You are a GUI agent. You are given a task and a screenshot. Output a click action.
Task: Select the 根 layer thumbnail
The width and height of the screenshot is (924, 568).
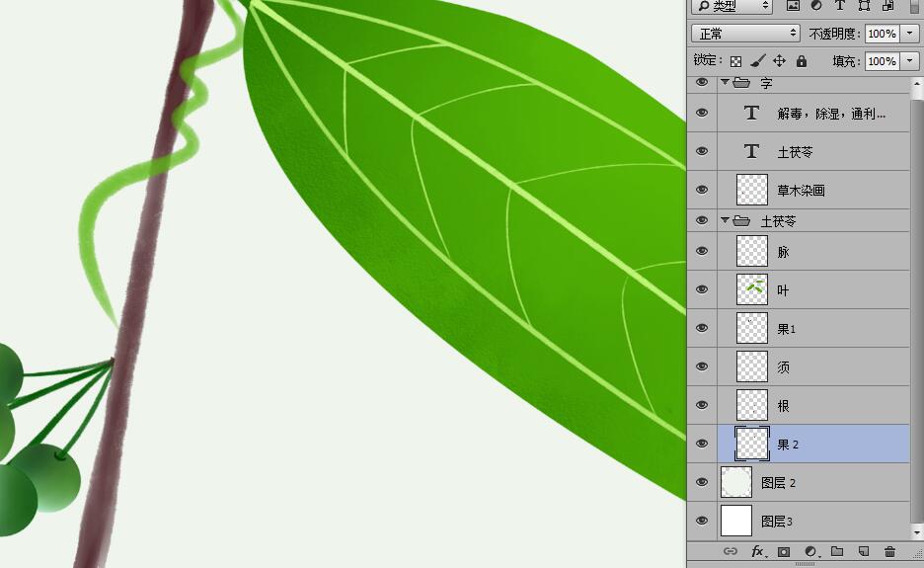click(x=752, y=405)
